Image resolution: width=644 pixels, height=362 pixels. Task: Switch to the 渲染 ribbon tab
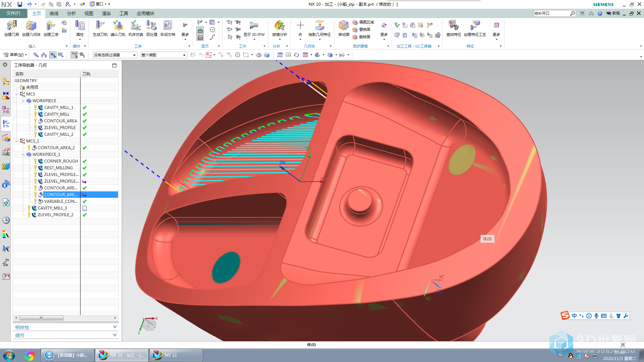[106, 13]
